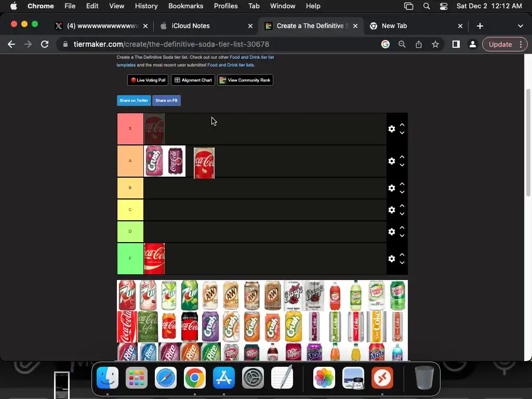Move B tier row up with chevron
The image size is (532, 399).
402,184
